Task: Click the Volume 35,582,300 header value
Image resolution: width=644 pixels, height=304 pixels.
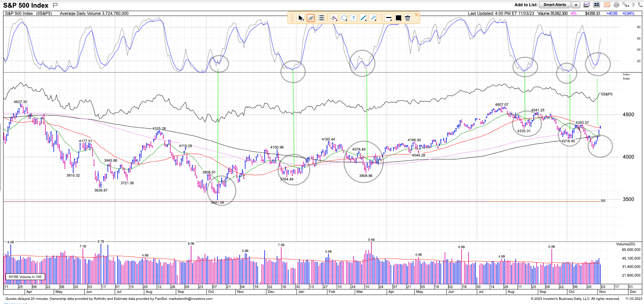Action: click(552, 14)
